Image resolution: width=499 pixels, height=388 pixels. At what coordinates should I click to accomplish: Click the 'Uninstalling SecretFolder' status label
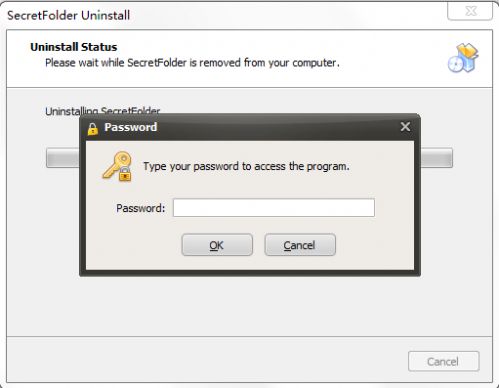(103, 111)
